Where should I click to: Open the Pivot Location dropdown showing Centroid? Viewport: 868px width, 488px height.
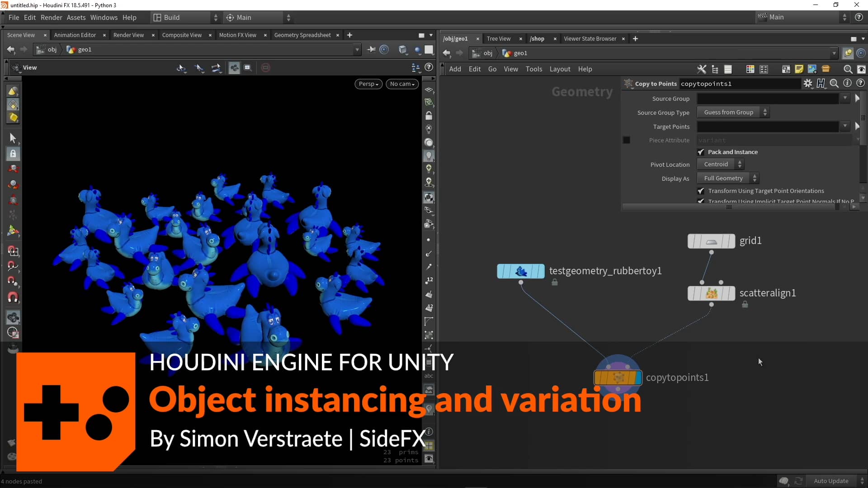(720, 164)
